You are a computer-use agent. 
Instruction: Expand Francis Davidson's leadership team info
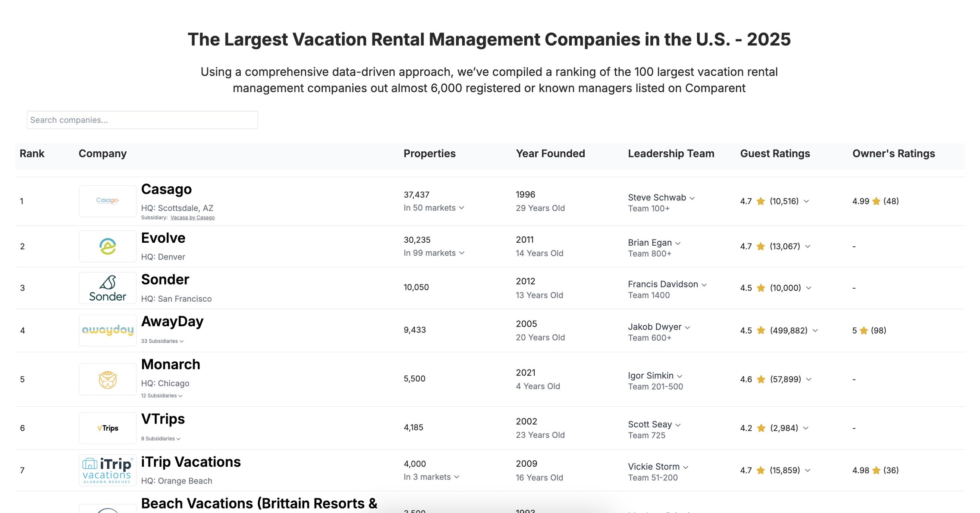704,284
